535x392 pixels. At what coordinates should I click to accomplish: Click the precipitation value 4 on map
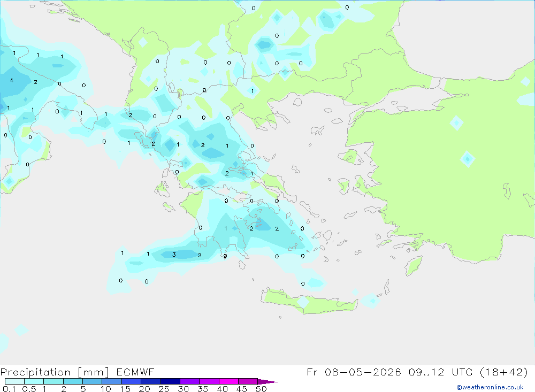[12, 81]
